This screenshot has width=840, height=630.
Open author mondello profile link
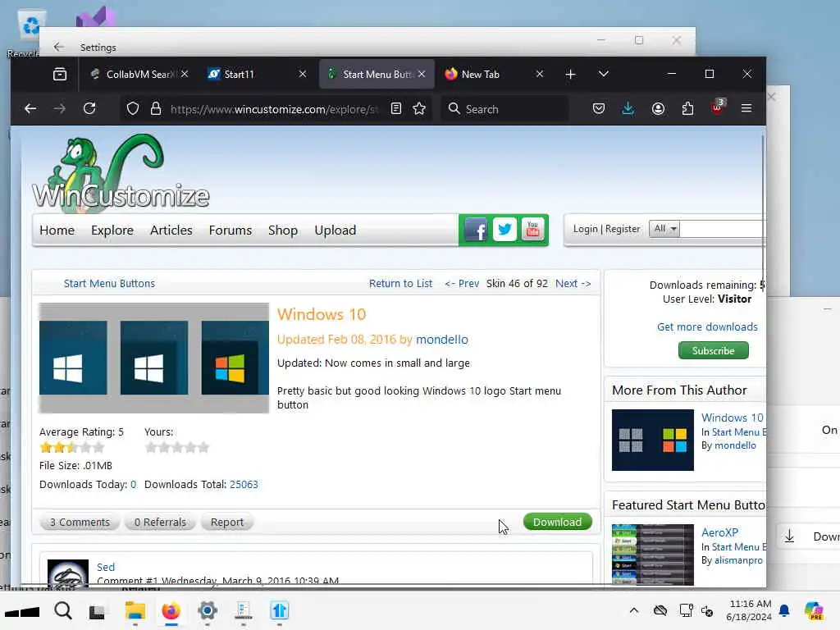click(x=442, y=340)
